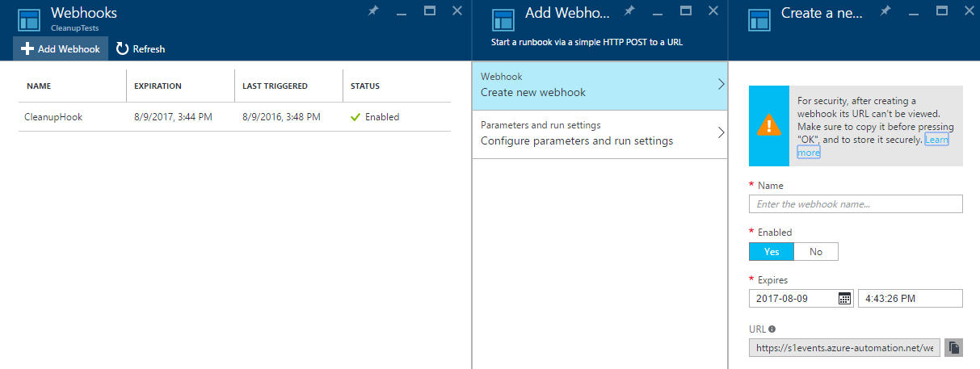Image resolution: width=980 pixels, height=369 pixels.
Task: Set Enabled to Yes
Action: (772, 251)
